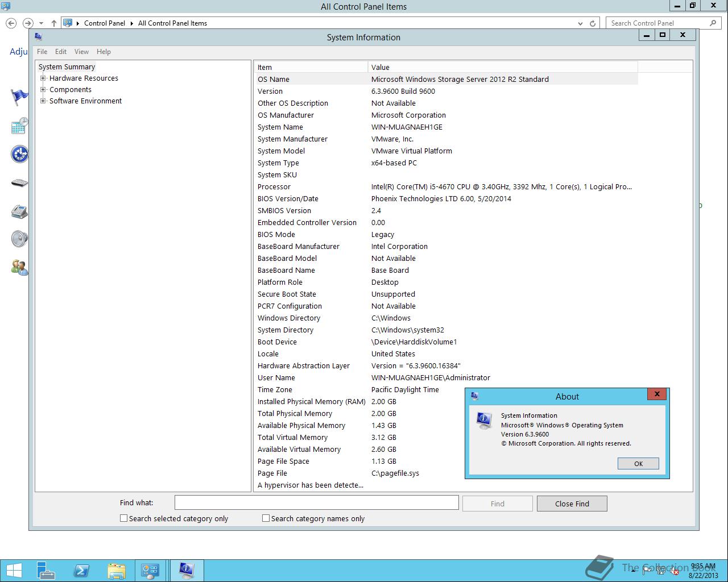
Task: Select the 'OS Name' row
Action: coord(445,79)
